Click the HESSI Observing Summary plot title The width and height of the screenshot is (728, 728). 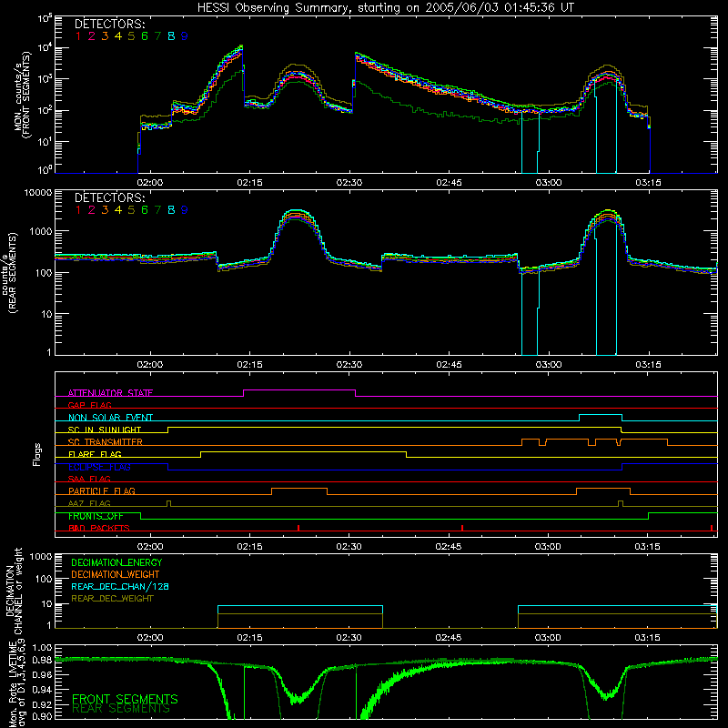coord(386,8)
